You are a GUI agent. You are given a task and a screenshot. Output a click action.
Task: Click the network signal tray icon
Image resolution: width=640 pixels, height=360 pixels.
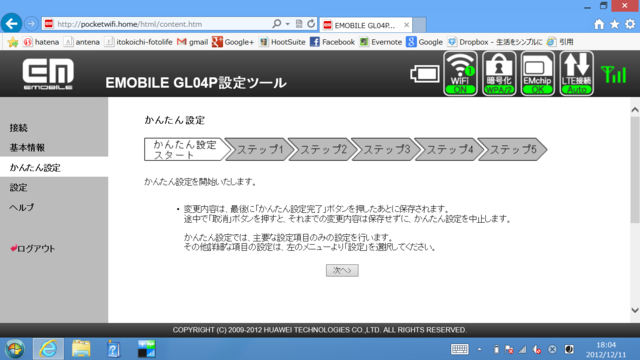tap(523, 349)
